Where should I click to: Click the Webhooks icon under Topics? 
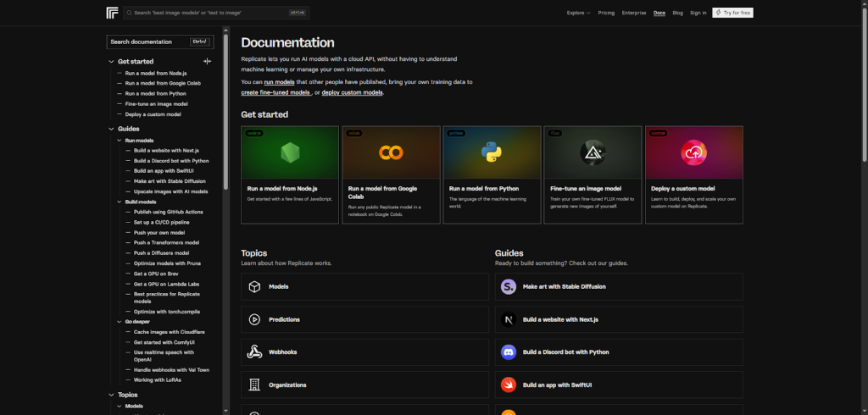(253, 351)
